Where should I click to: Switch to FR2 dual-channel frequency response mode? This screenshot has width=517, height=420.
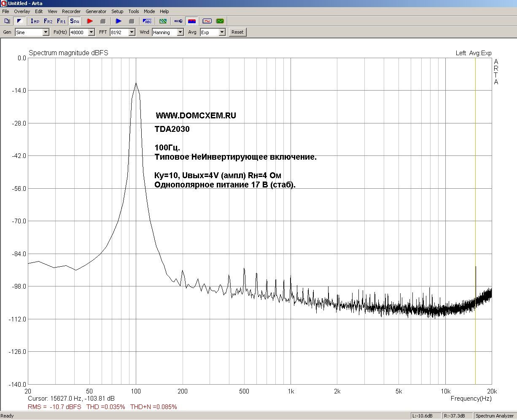(x=48, y=21)
